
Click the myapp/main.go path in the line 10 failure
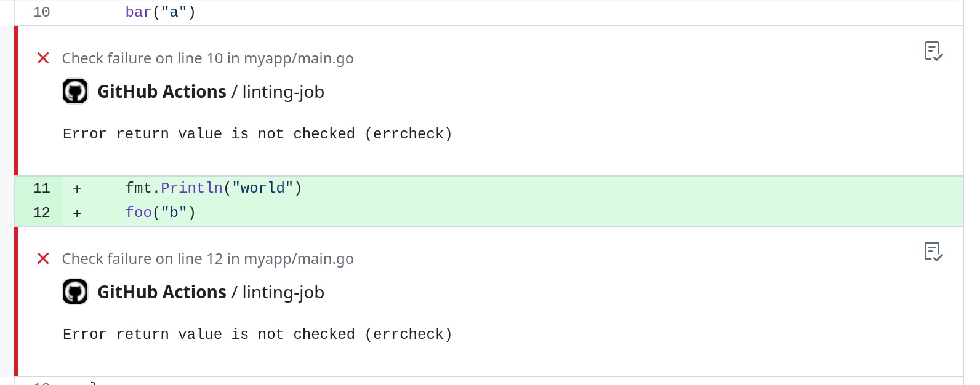(x=300, y=58)
